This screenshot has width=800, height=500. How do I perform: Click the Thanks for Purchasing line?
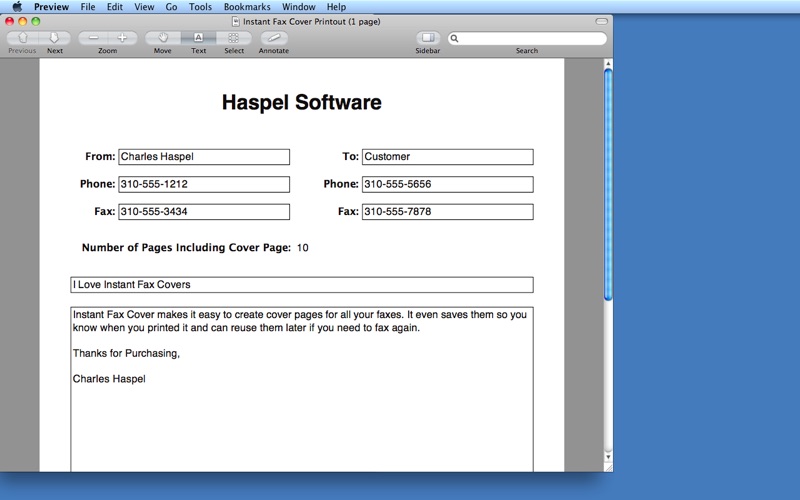point(126,353)
